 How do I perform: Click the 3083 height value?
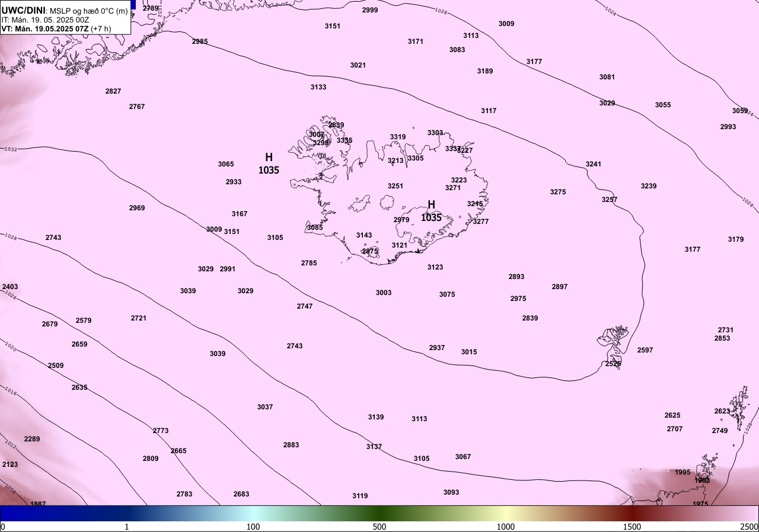click(457, 50)
